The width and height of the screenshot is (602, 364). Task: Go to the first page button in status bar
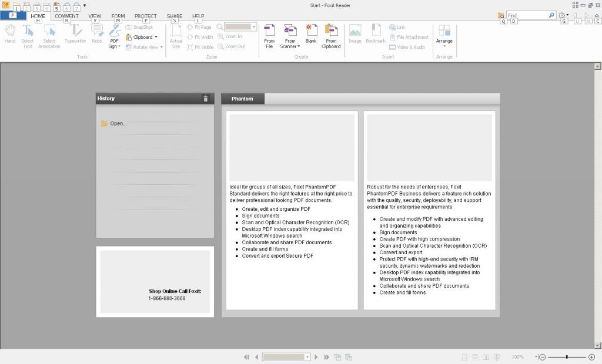click(x=246, y=357)
